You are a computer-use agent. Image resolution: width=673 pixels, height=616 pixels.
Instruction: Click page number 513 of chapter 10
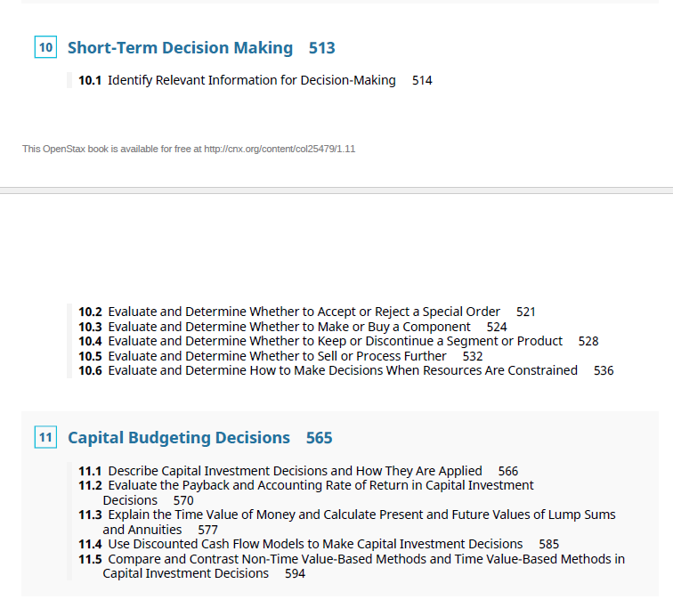point(322,48)
